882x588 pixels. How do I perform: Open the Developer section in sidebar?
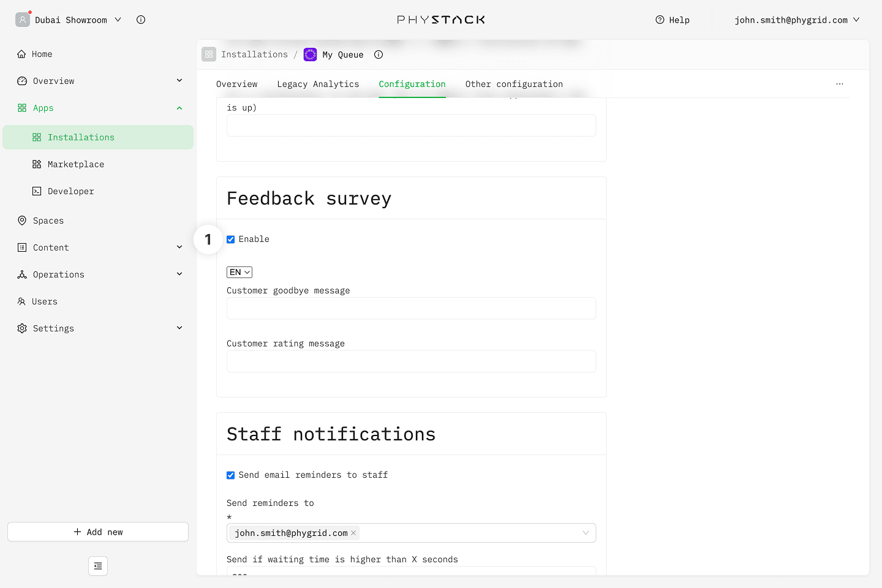coord(70,191)
